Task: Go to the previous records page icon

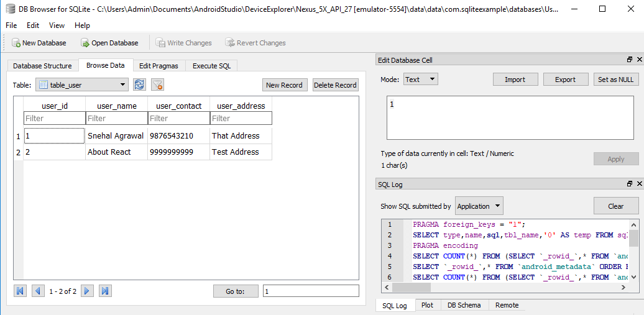Action: coord(37,291)
